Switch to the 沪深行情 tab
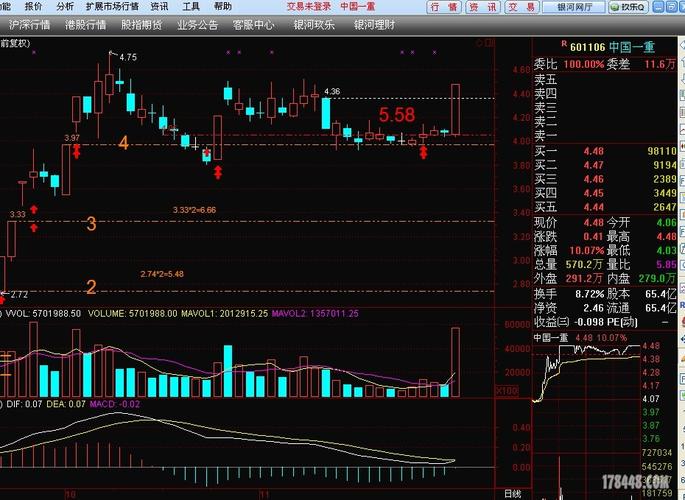The height and width of the screenshot is (500, 685). (x=29, y=25)
